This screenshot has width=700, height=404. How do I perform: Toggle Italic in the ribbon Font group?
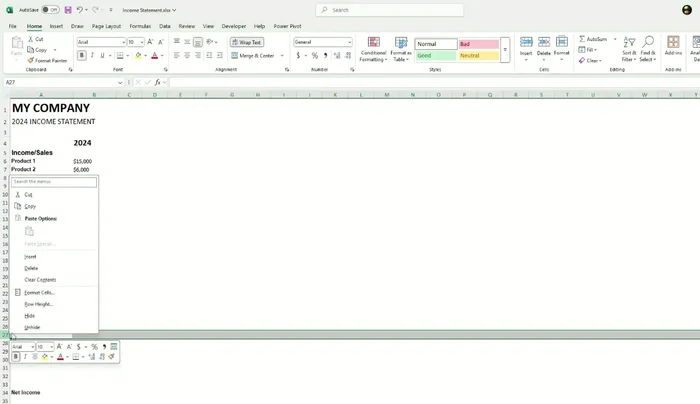(x=92, y=55)
